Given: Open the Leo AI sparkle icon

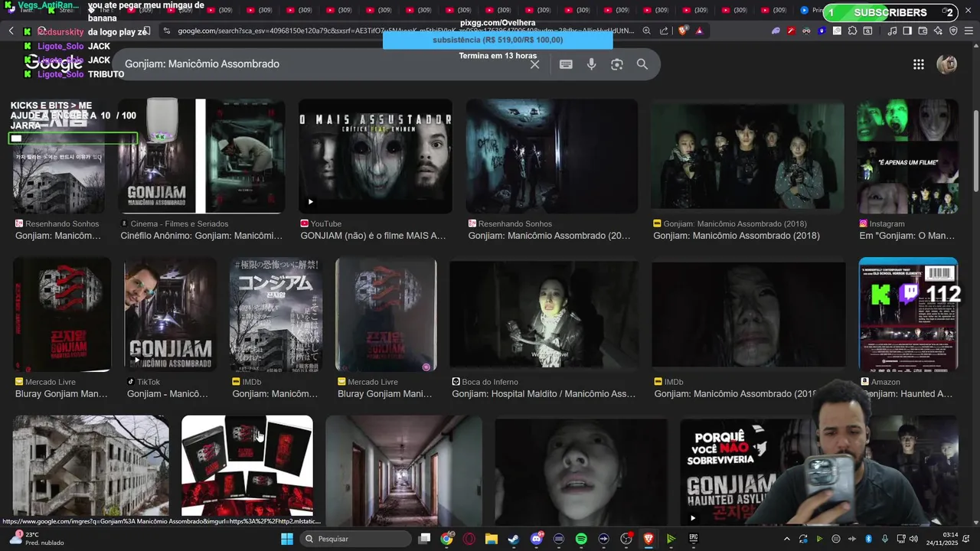Looking at the screenshot, I should 938,31.
